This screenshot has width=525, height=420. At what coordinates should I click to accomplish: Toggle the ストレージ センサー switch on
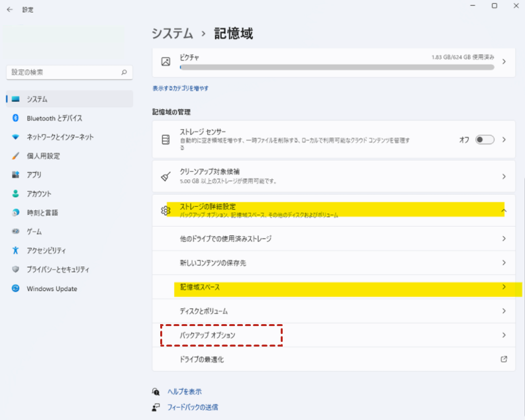[485, 140]
